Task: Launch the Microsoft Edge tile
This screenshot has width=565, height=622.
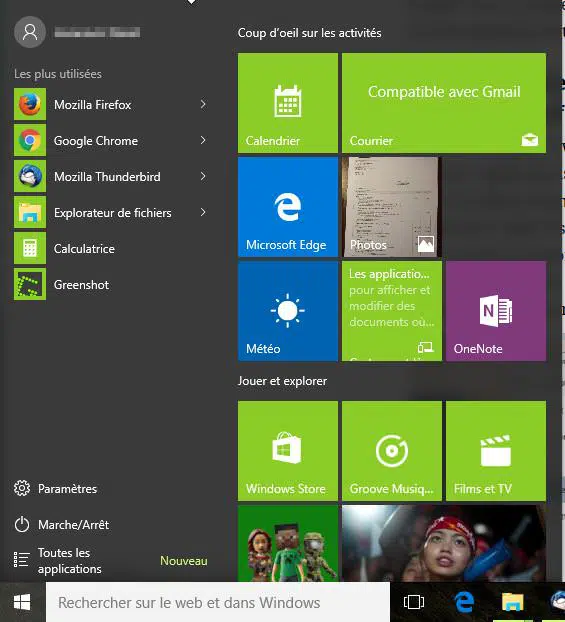Action: (288, 207)
